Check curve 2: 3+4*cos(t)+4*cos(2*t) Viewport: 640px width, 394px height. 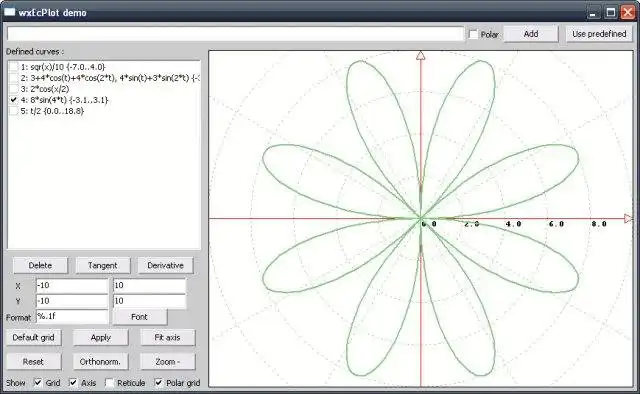(x=14, y=78)
